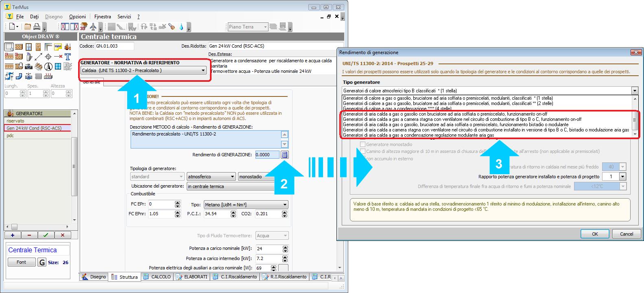
Task: Open the Generatore normativa Caldaia dropdown
Action: 203,70
